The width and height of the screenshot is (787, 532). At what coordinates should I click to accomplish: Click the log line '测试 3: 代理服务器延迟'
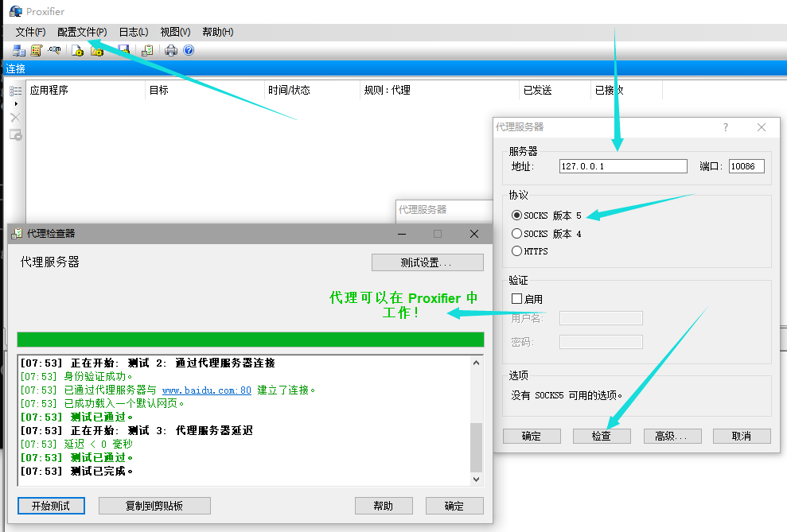coord(137,431)
